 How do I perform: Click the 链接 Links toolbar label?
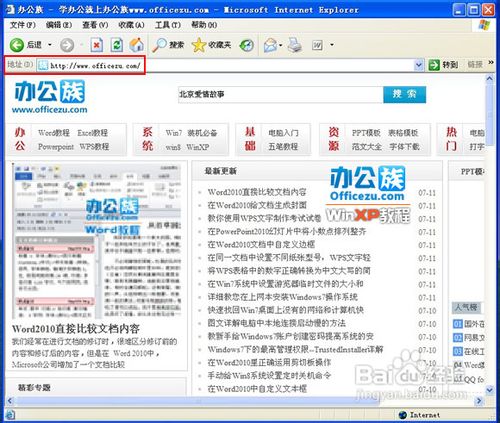coord(475,65)
